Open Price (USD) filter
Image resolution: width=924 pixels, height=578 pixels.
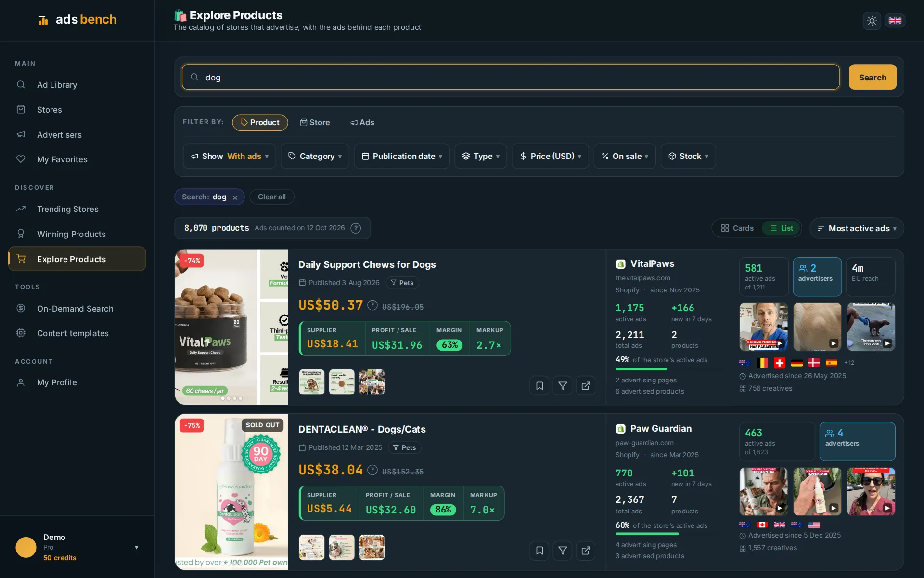pos(551,156)
